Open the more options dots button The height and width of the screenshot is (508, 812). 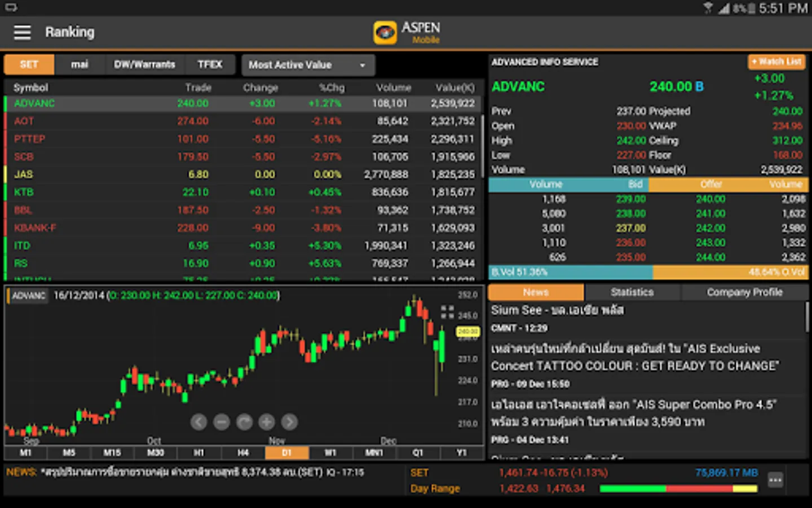775,480
